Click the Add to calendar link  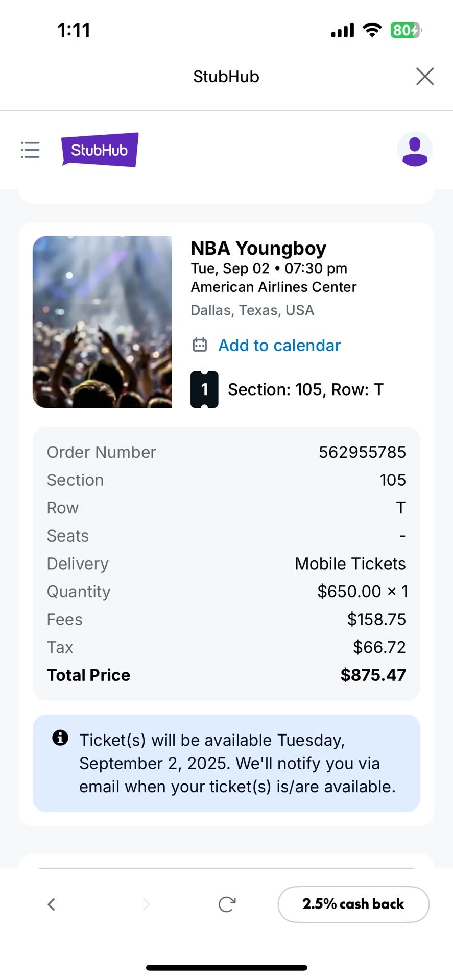[279, 346]
